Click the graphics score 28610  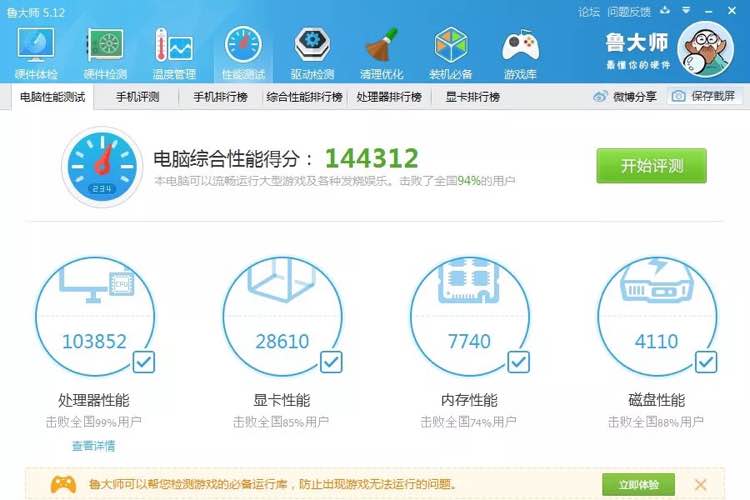[x=282, y=341]
